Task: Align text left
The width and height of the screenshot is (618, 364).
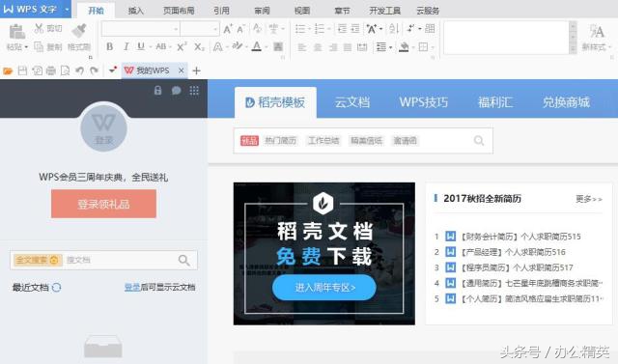Action: coord(302,47)
